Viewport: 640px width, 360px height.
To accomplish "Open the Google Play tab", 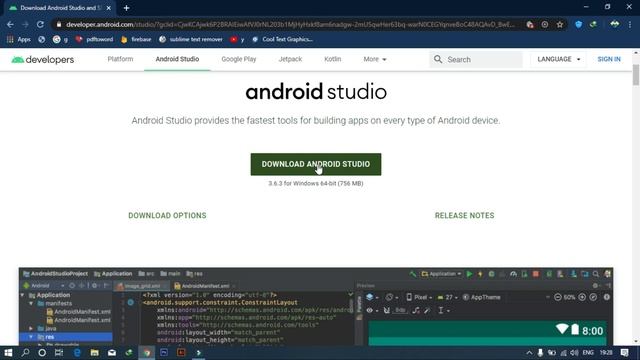I will pyautogui.click(x=239, y=59).
